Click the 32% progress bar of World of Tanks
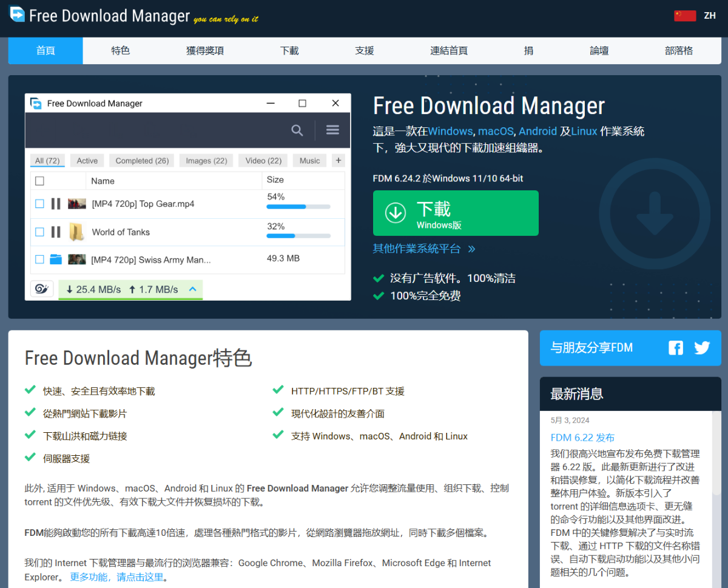This screenshot has width=728, height=588. click(x=298, y=236)
